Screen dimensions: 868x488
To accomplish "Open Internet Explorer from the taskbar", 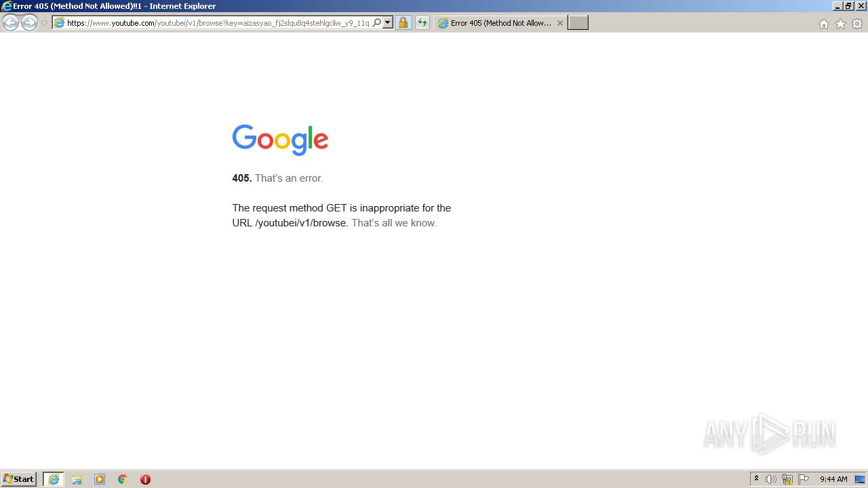I will click(x=54, y=479).
